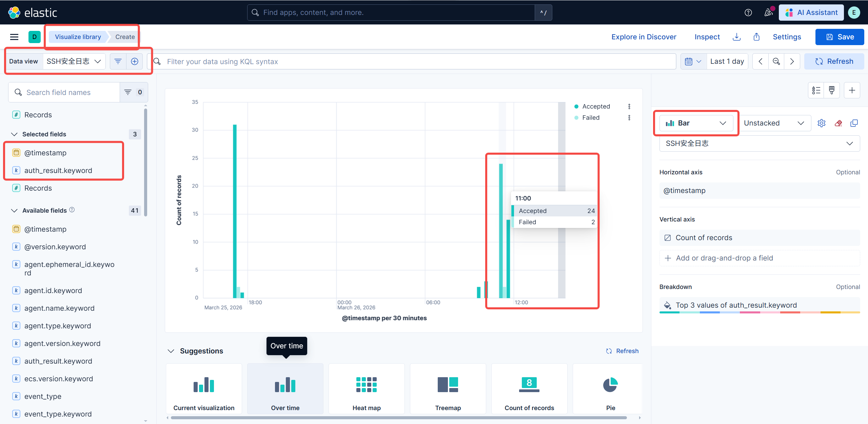Click the add layer plus icon
The width and height of the screenshot is (868, 424).
tap(852, 90)
